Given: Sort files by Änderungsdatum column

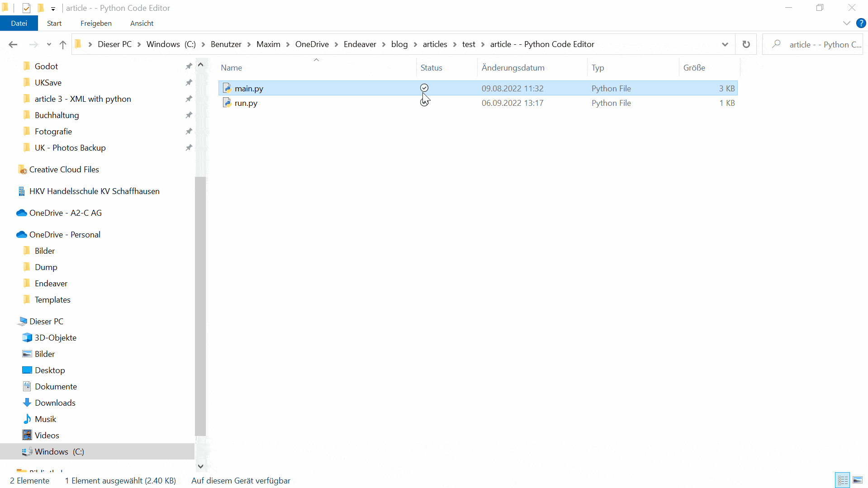Looking at the screenshot, I should pos(513,68).
